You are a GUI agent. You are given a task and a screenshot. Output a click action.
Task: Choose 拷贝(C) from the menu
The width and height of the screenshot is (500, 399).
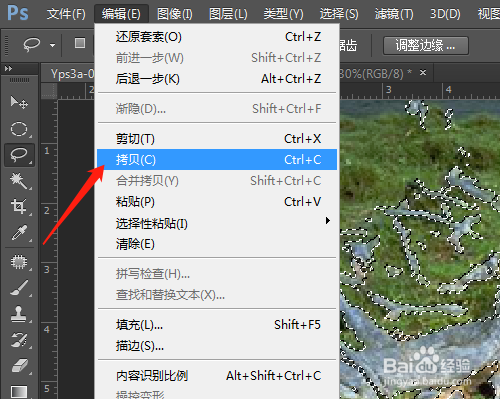click(x=217, y=160)
